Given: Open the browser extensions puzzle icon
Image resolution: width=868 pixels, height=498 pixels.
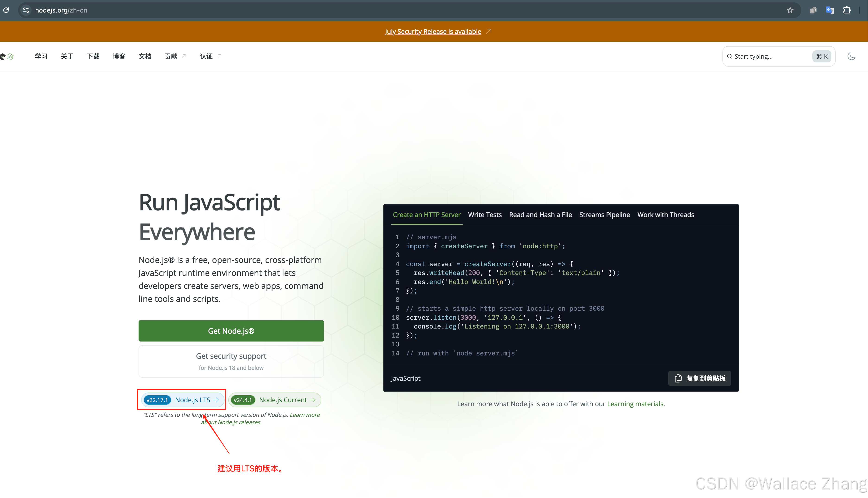Looking at the screenshot, I should click(847, 10).
